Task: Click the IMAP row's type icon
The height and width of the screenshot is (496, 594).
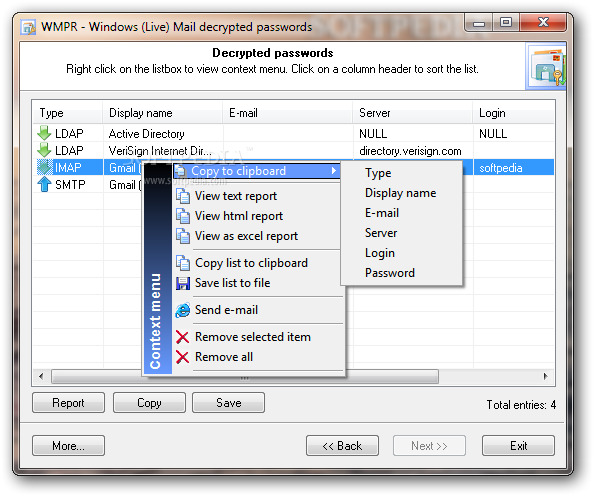Action: [44, 167]
